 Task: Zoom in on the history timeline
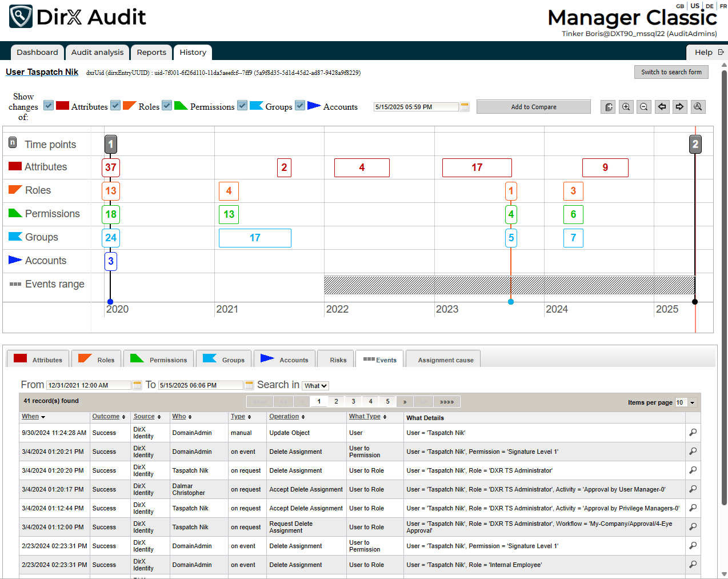click(626, 107)
